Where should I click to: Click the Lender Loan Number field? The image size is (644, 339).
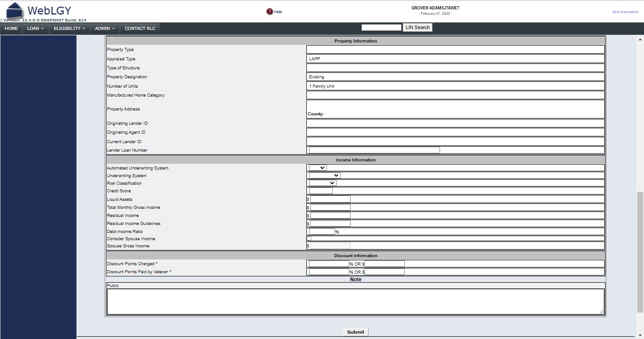coord(374,150)
